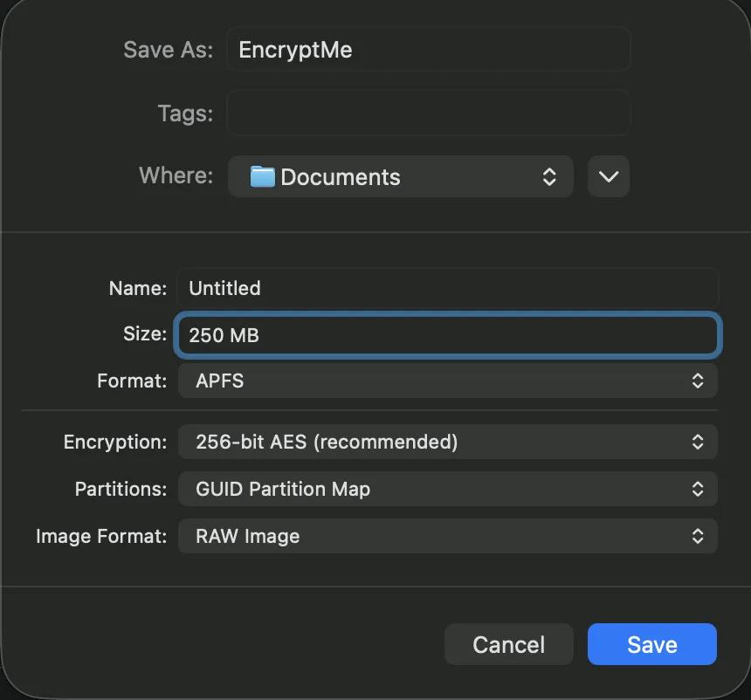Click the Documents folder icon
Viewport: 751px width, 700px height.
pos(263,176)
